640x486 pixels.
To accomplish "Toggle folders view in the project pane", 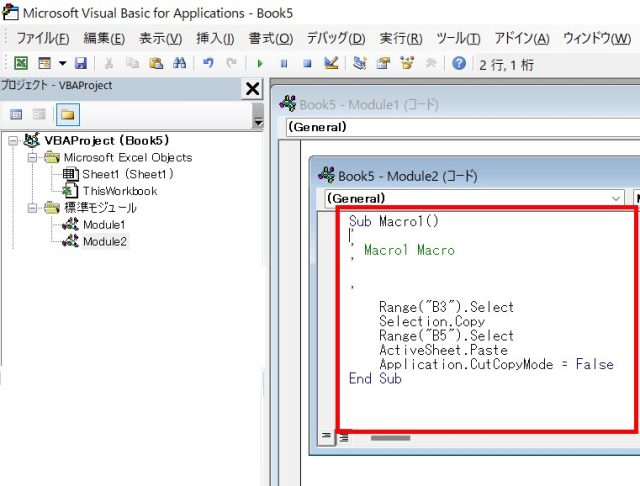I will point(66,114).
